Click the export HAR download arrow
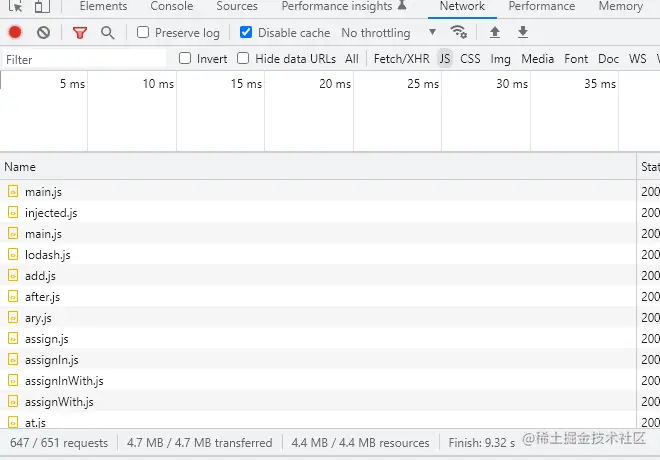Screen dimensions: 660x460 tap(523, 32)
